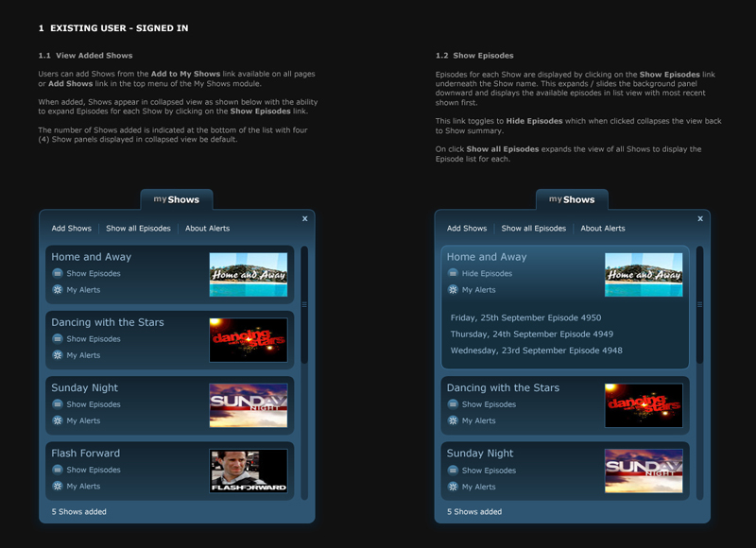Click the Show Episodes icon beside Home and Away
This screenshot has width=756, height=548.
pyautogui.click(x=58, y=272)
